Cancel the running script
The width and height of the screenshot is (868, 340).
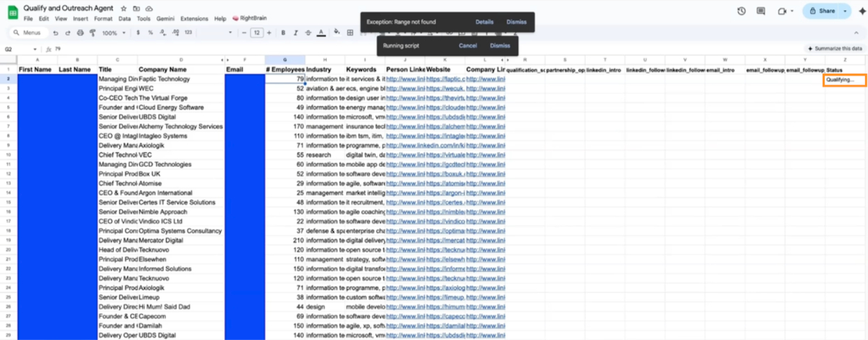pos(468,46)
